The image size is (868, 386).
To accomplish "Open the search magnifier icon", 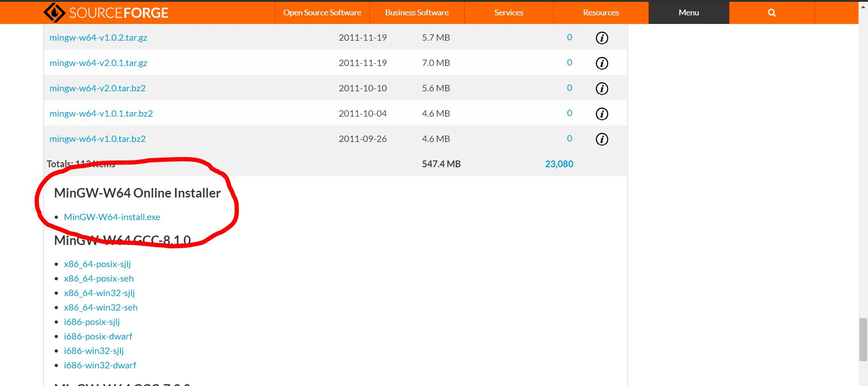I will point(772,13).
